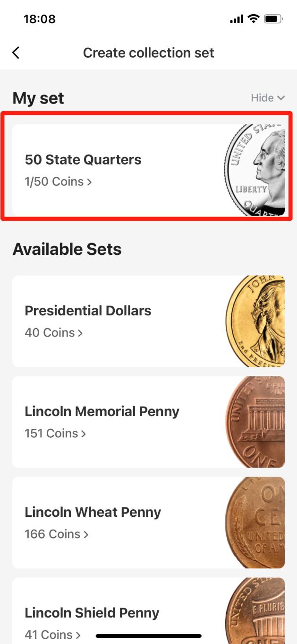
Task: Select the Lincoln Memorial Penny set title
Action: tap(102, 411)
